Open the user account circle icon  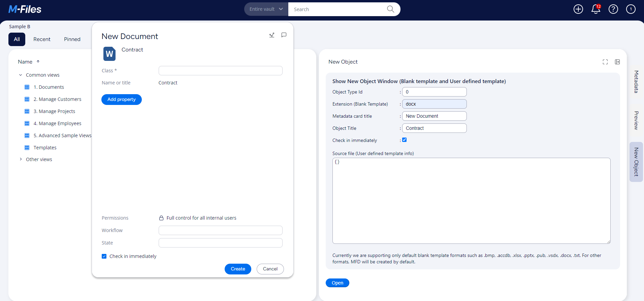(631, 9)
